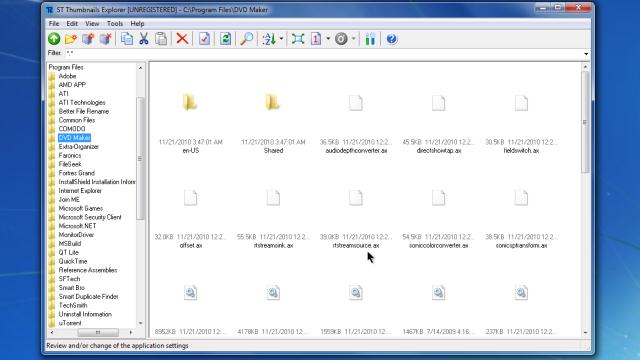The width and height of the screenshot is (640, 360).
Task: Select the directshowtap.ax file icon
Action: (438, 103)
